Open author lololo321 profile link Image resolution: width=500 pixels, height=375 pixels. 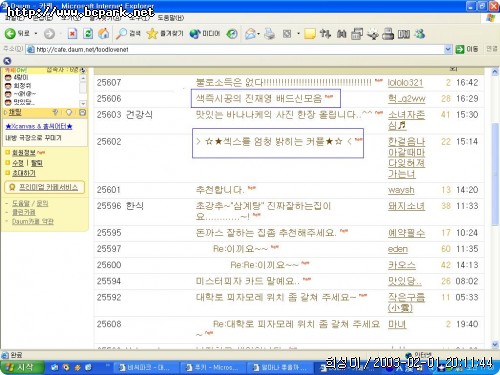[405, 83]
